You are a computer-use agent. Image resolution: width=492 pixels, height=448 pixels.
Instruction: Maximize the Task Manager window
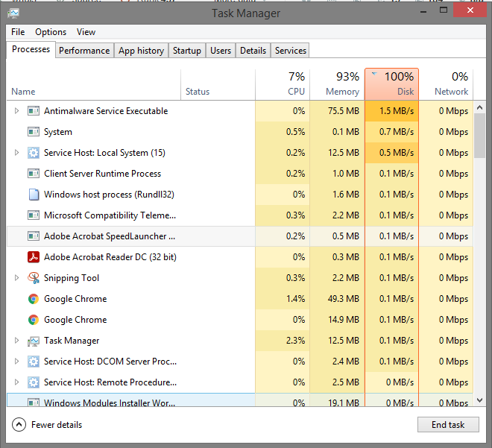point(444,10)
